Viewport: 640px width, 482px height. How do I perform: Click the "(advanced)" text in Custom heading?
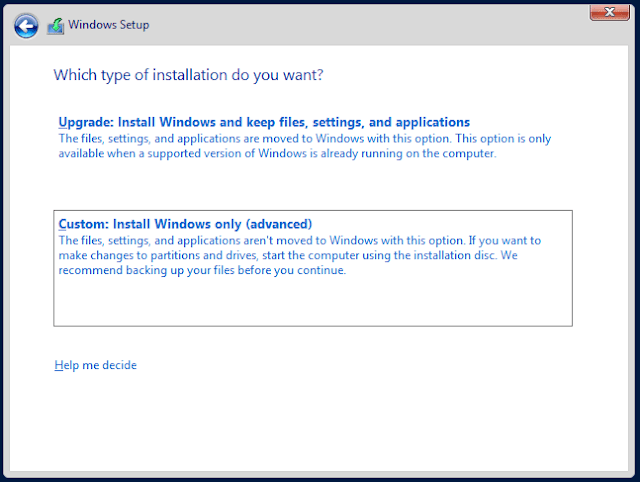280,224
